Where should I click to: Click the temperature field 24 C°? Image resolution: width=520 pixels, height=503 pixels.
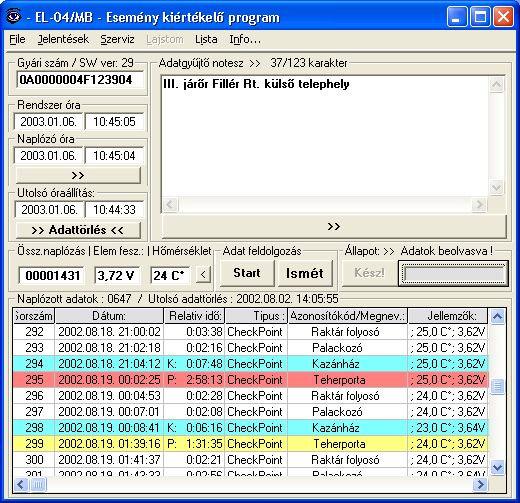pos(170,275)
